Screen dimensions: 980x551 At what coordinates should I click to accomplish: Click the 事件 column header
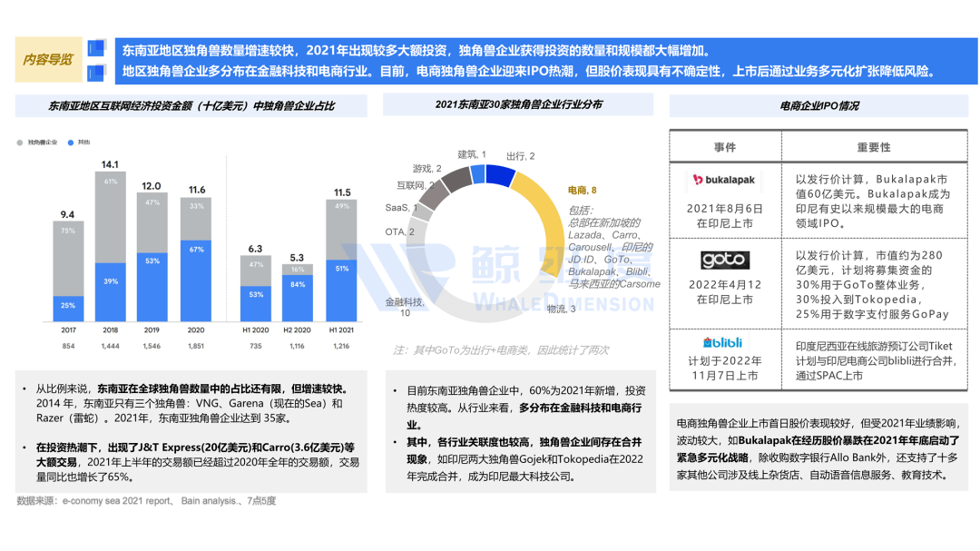724,147
